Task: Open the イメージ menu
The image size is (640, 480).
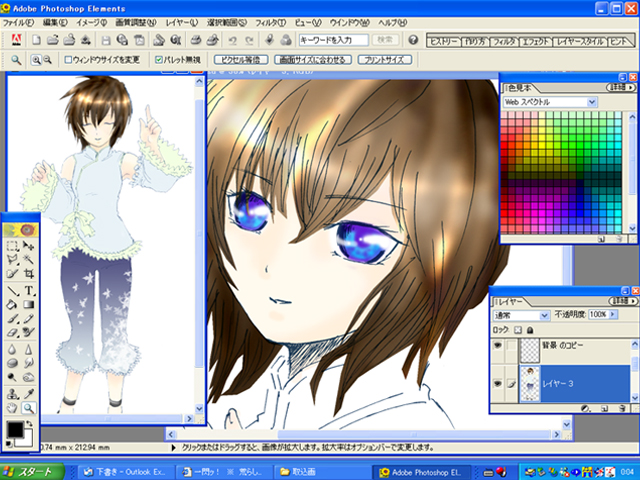Action: (91, 22)
